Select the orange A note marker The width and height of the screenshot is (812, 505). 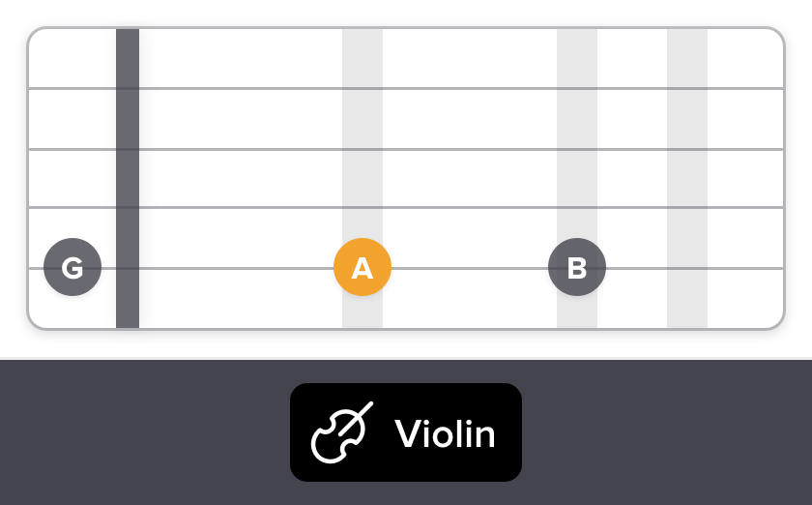(362, 267)
